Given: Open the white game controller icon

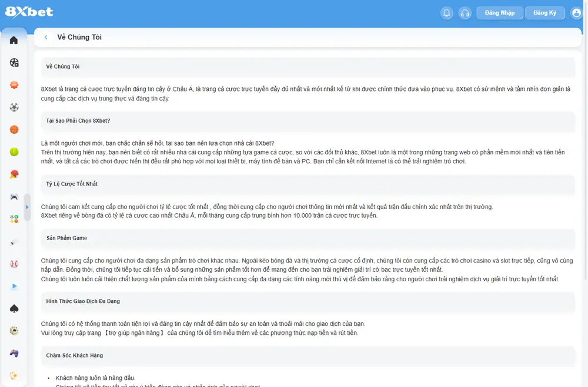Looking at the screenshot, I should [14, 197].
